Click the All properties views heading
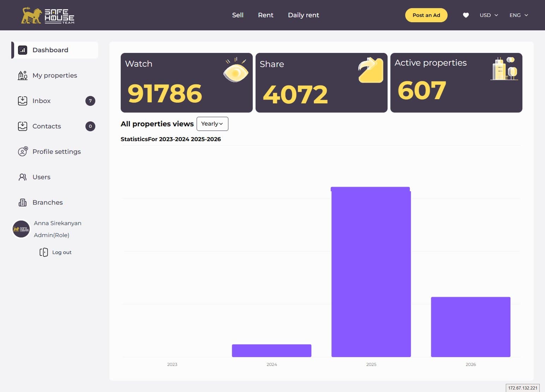Image resolution: width=545 pixels, height=392 pixels. (157, 124)
